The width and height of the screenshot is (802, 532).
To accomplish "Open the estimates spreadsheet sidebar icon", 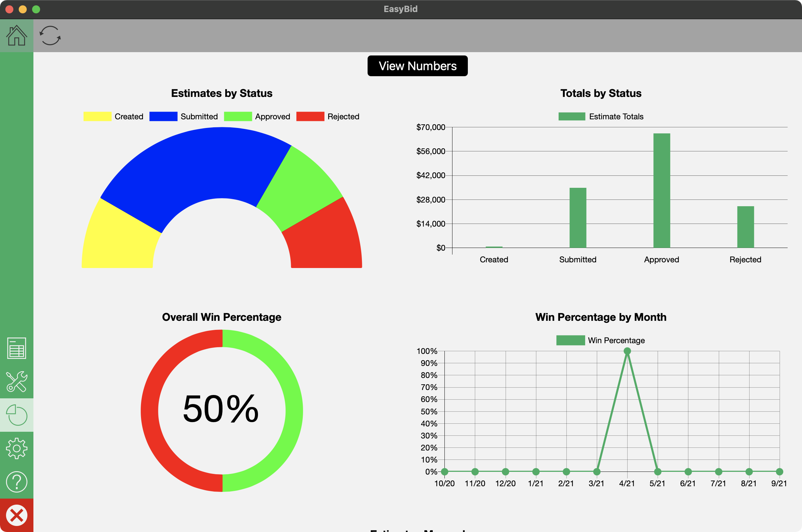I will 16,348.
